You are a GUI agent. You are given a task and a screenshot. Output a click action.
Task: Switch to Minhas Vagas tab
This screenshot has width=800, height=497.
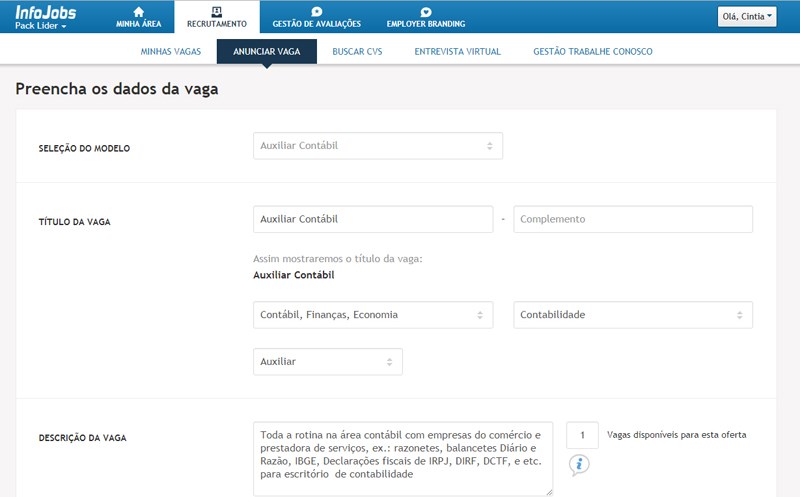[x=171, y=52]
